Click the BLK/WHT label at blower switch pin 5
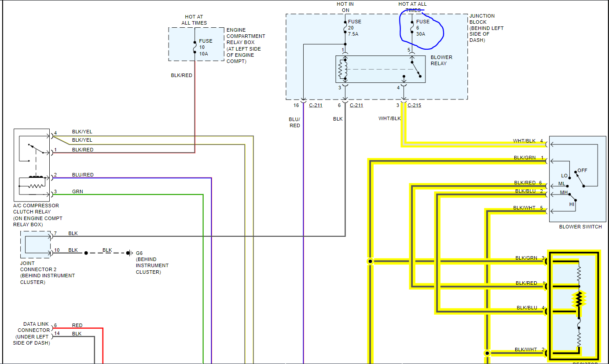 525,208
